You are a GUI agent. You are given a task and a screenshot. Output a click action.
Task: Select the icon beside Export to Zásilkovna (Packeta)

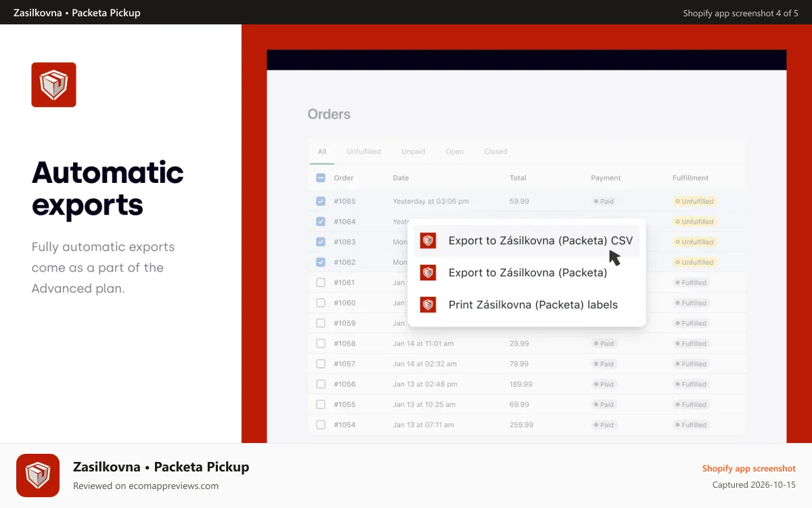tap(428, 273)
